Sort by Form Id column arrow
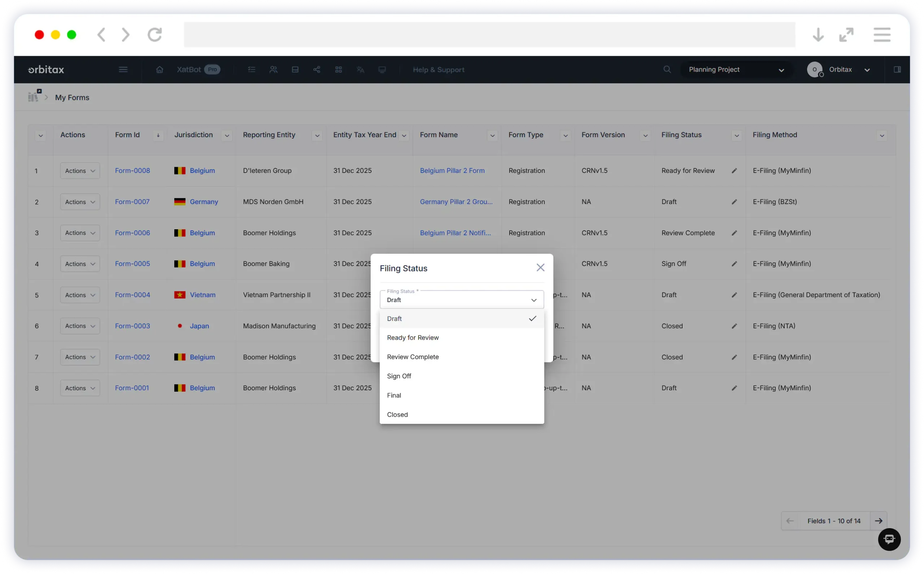Screen dimensions: 924x574 coord(158,135)
